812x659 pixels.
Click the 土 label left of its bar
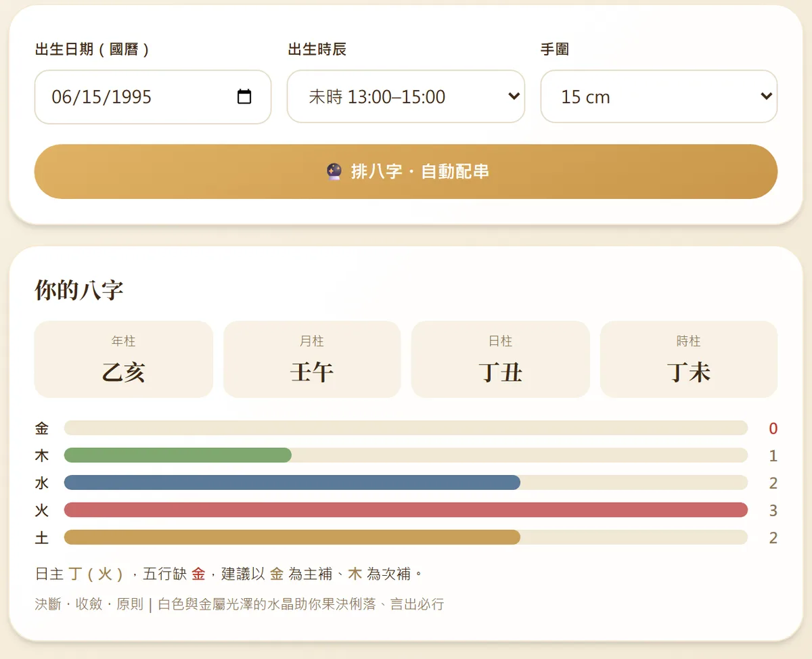point(42,538)
